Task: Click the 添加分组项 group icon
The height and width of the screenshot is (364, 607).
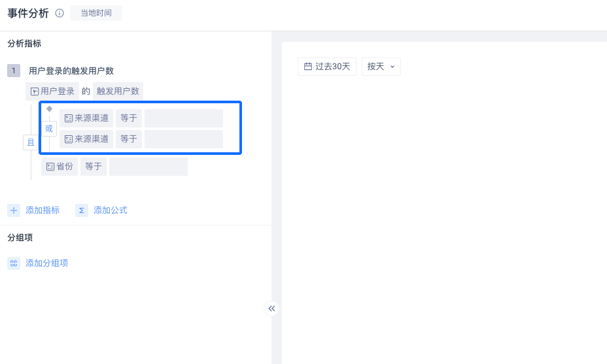Action: [x=14, y=263]
